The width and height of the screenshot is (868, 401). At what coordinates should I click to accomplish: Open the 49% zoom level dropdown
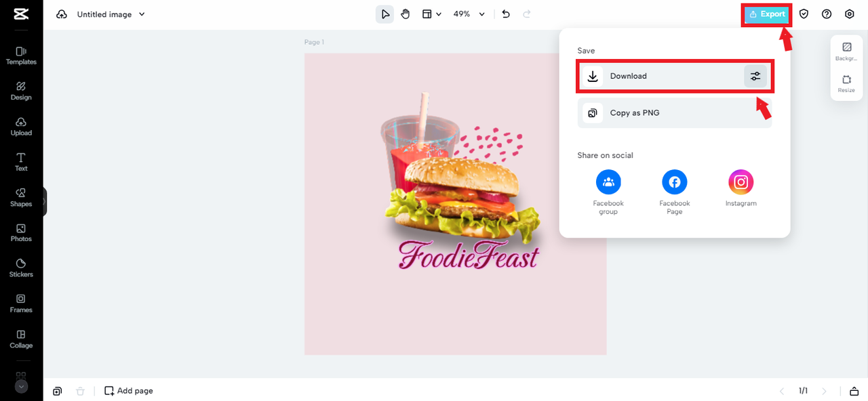pyautogui.click(x=469, y=14)
